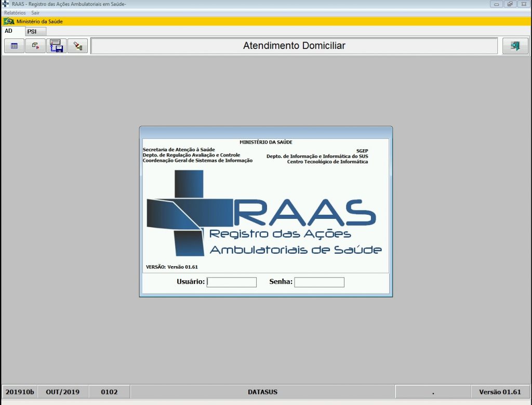Viewport: 532px width, 405px height.
Task: Restore down the RAAS window
Action: pyautogui.click(x=510, y=4)
